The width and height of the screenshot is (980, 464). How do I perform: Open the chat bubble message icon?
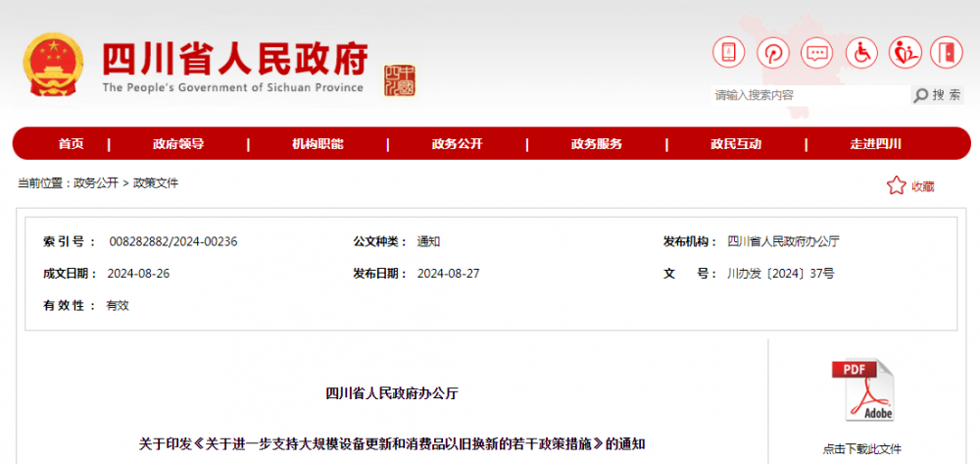(x=816, y=52)
